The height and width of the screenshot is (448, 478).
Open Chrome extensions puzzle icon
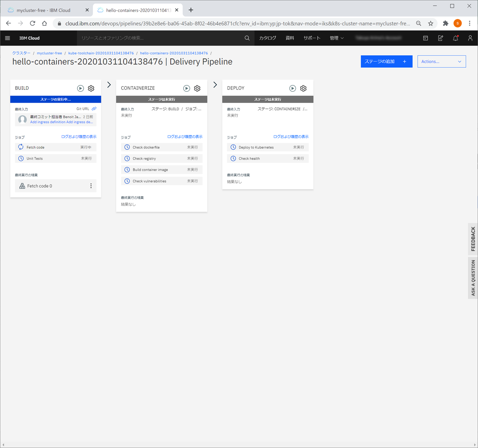click(x=446, y=23)
